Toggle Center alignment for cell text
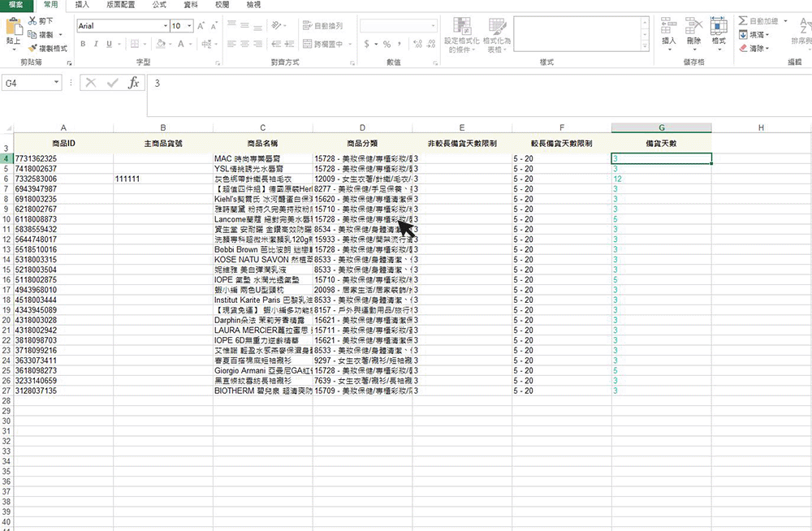 click(x=244, y=44)
